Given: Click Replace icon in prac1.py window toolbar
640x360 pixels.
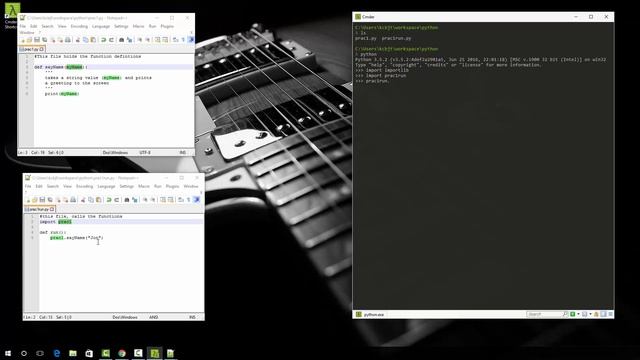Looking at the screenshot, I should tap(129, 40).
